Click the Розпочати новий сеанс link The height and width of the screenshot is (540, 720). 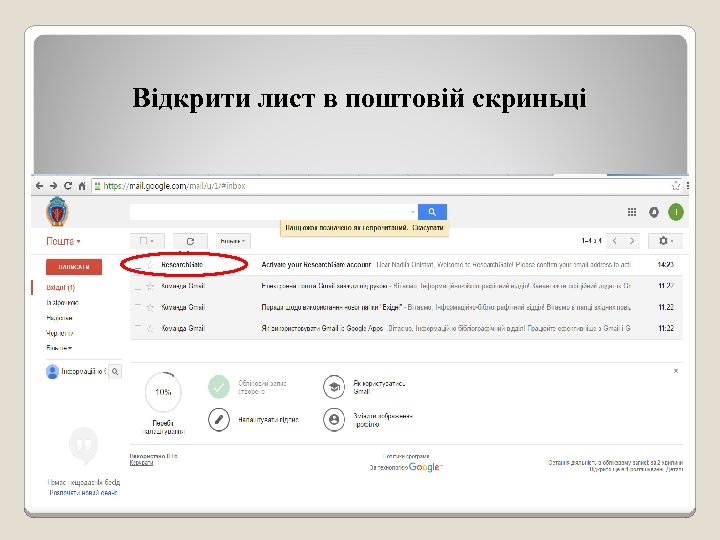(x=84, y=492)
